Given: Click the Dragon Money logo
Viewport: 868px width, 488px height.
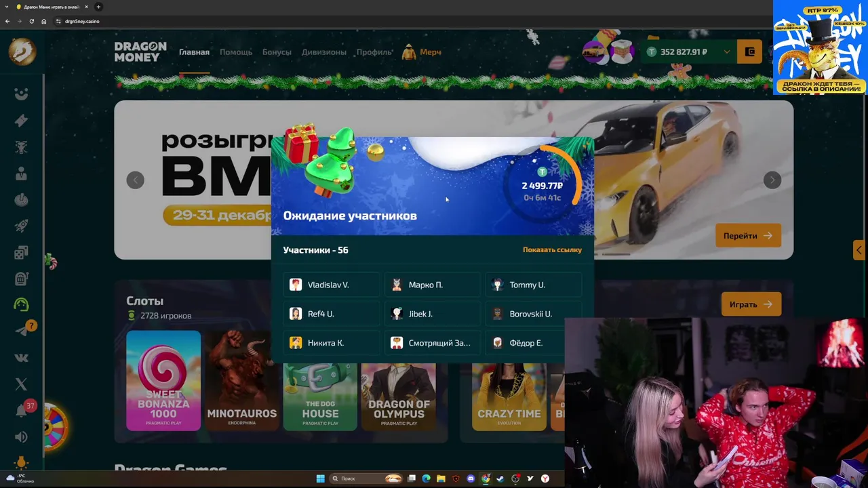Looking at the screenshot, I should point(140,52).
